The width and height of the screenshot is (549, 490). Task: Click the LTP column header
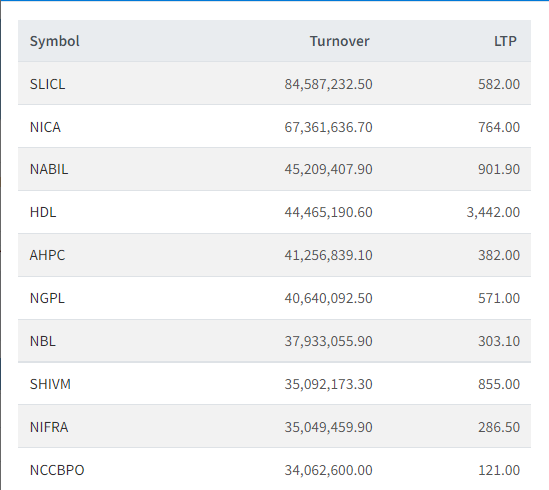[505, 41]
